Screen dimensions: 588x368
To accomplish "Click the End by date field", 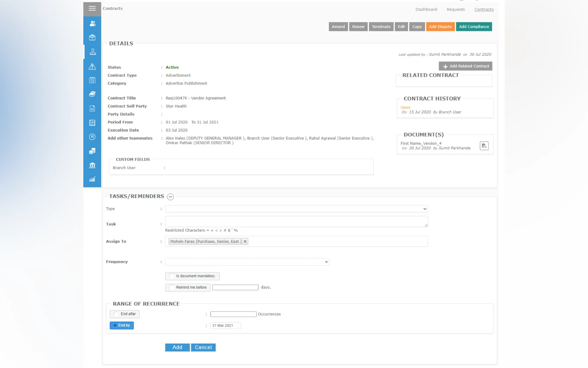I will [x=225, y=326].
